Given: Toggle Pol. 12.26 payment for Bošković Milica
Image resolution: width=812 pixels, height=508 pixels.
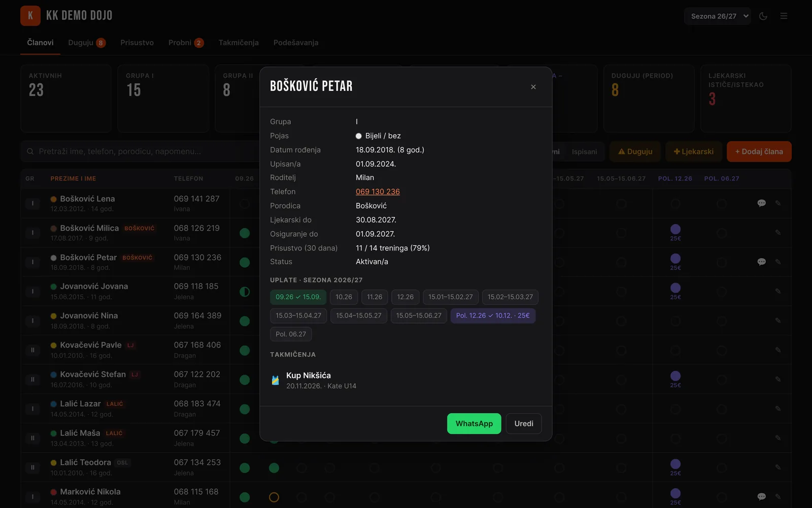Looking at the screenshot, I should click(x=675, y=229).
